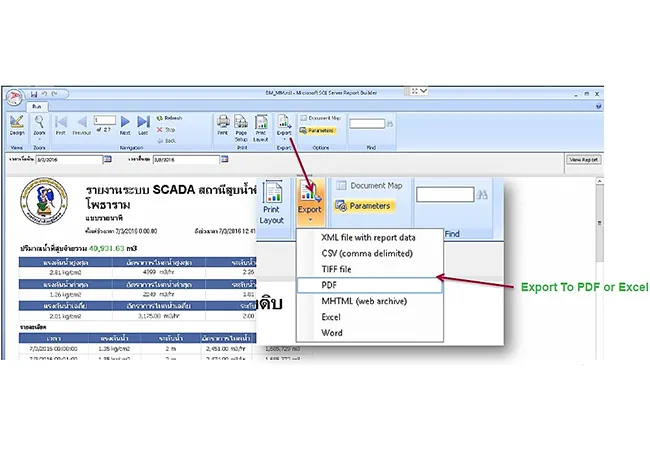Open Page Setup
The image size is (650, 450).
[241, 128]
